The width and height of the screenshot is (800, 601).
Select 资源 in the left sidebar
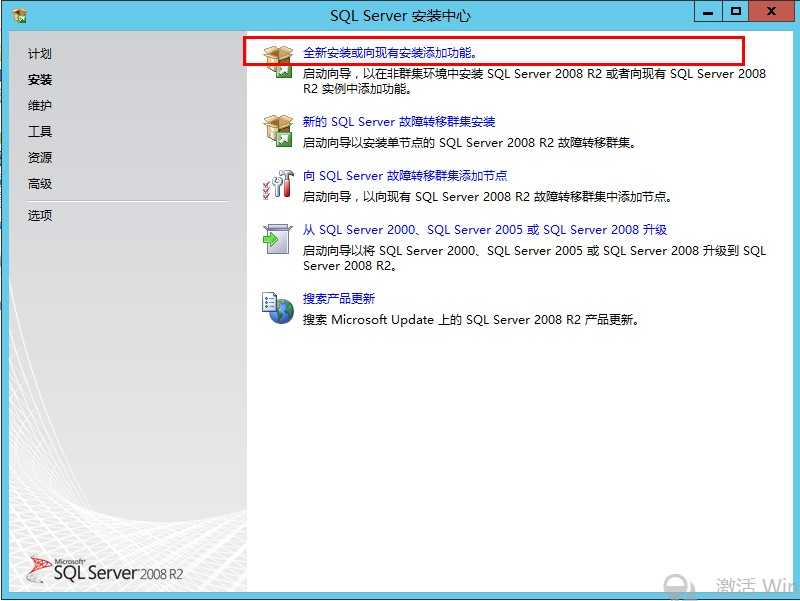[40, 158]
